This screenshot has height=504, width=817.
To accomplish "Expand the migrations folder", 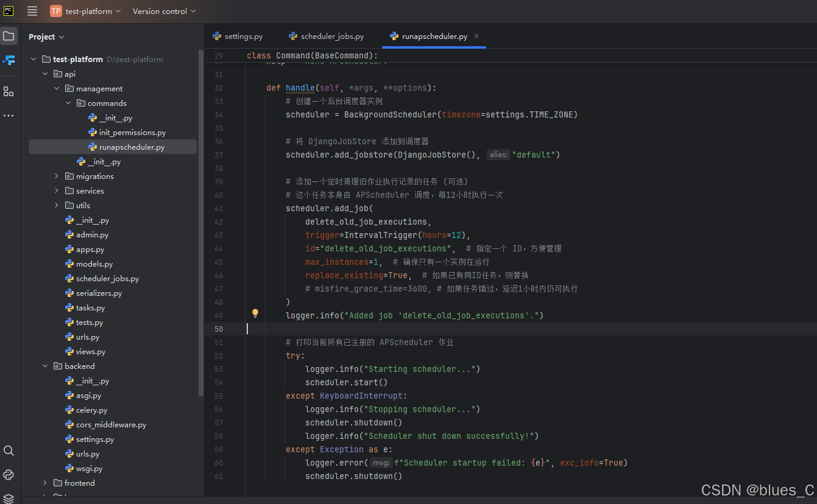I will tap(57, 176).
